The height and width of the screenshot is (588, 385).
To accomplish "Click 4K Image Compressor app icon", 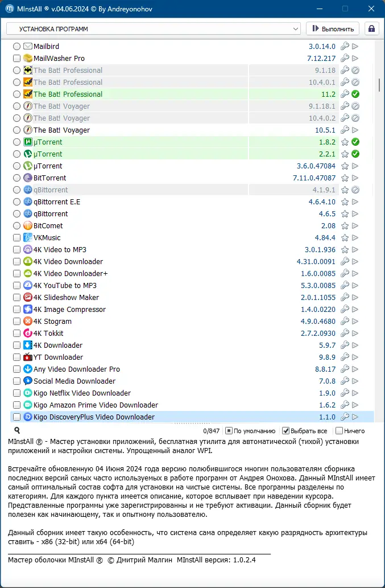I will coord(27,310).
